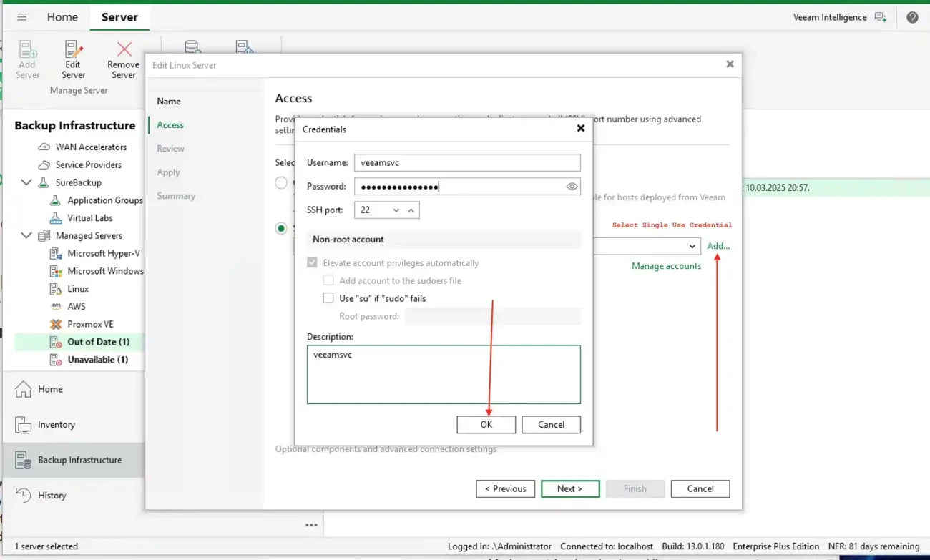
Task: Open the navigation pane ellipsis options
Action: pos(311,525)
